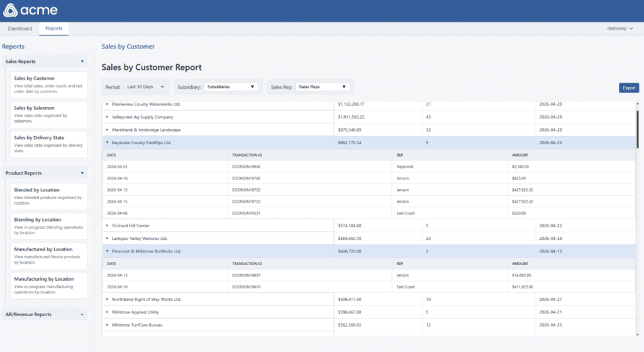
Task: Expand the Prairieview County Waterworks Ltd. row
Action: click(107, 104)
